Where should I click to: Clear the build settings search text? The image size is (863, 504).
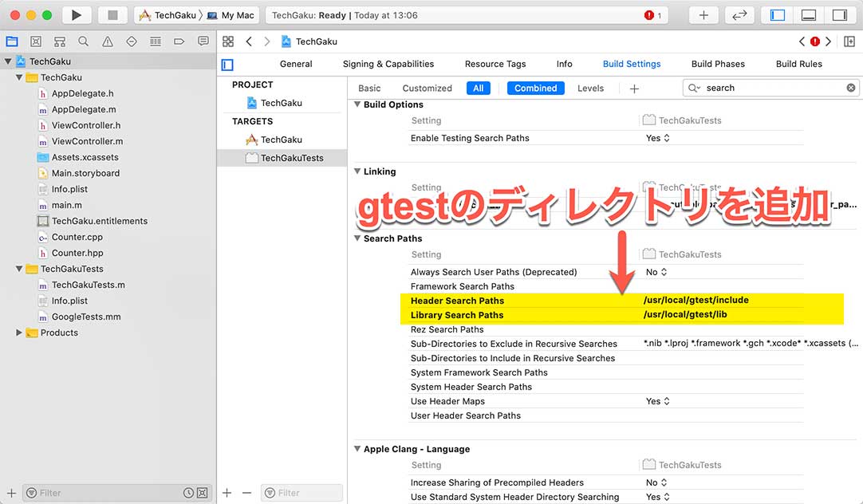pos(851,88)
